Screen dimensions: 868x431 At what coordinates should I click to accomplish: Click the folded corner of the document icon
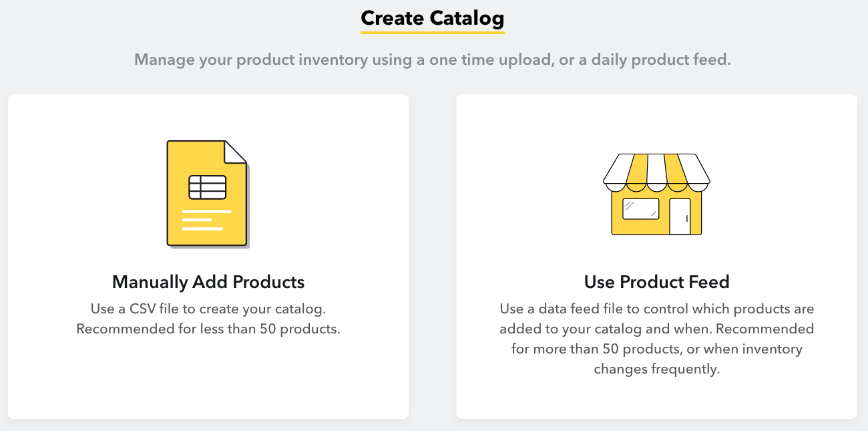click(x=236, y=152)
